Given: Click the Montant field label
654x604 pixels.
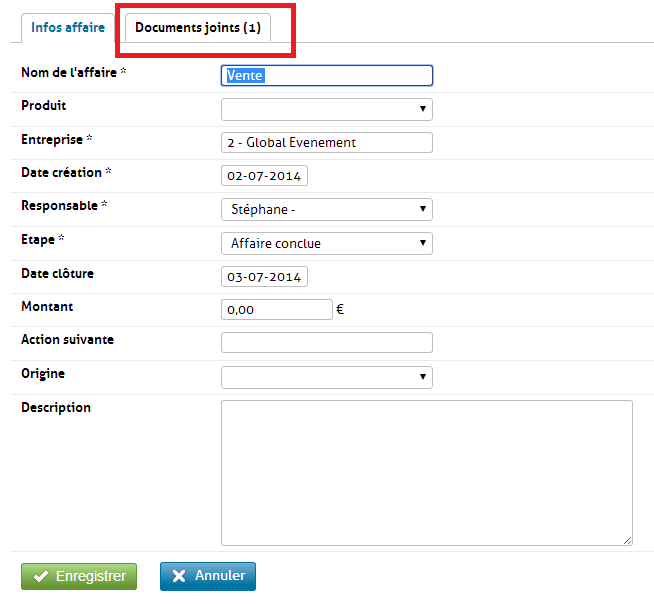Looking at the screenshot, I should tap(47, 307).
